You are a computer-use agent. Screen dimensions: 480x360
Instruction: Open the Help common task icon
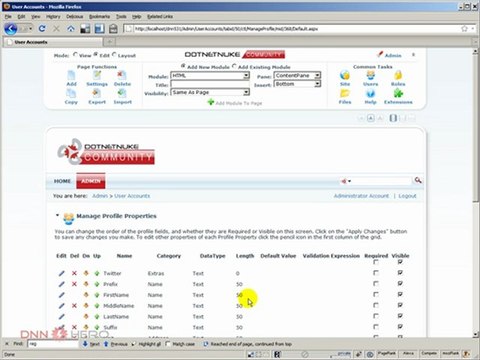(x=370, y=94)
